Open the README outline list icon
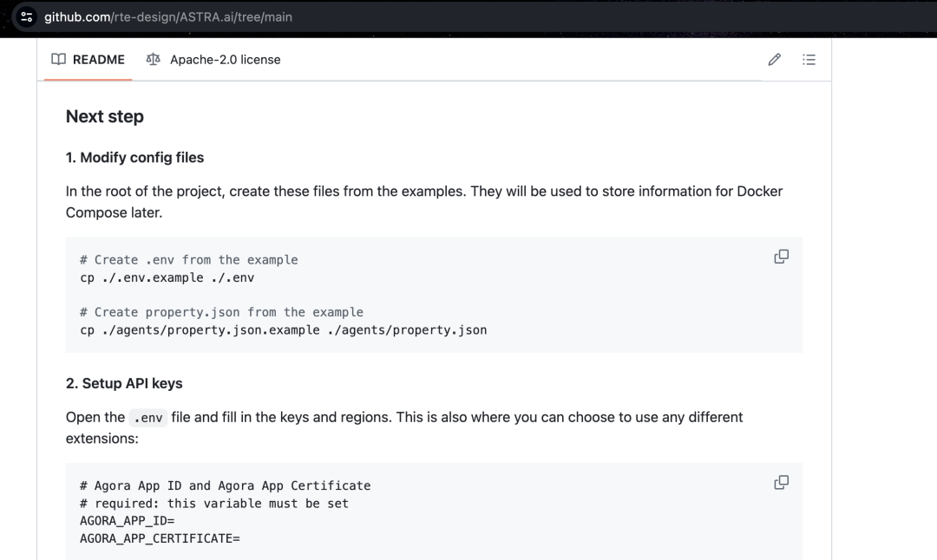Screen dimensions: 937x560 [809, 60]
